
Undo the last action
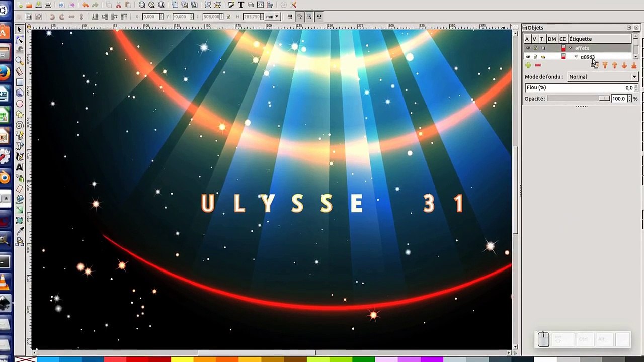coord(85,5)
